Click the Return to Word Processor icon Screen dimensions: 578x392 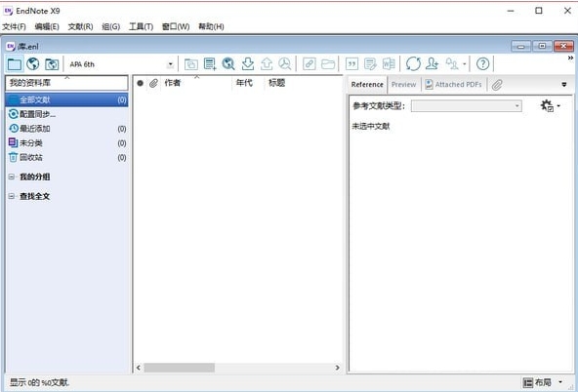(389, 64)
